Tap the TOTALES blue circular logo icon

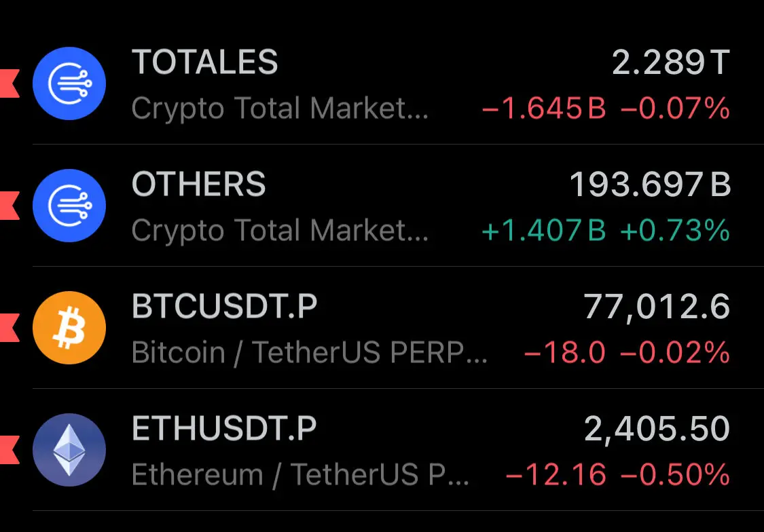coord(69,83)
